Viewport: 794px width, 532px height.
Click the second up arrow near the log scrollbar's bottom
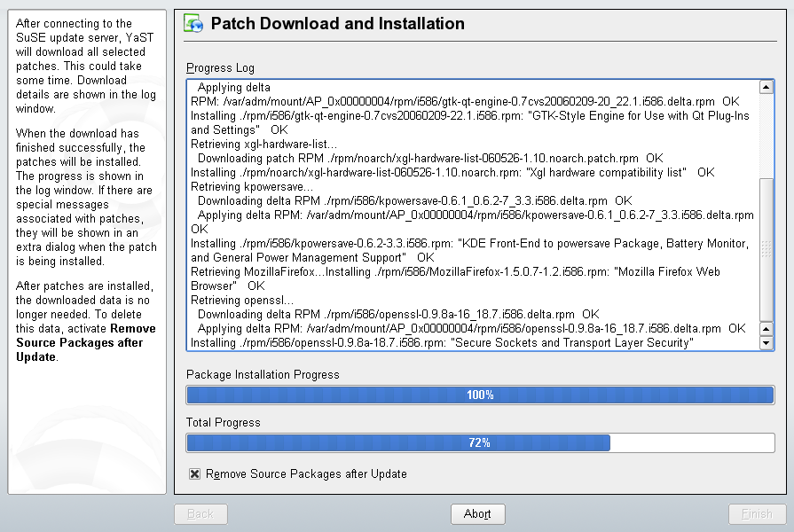(x=766, y=329)
